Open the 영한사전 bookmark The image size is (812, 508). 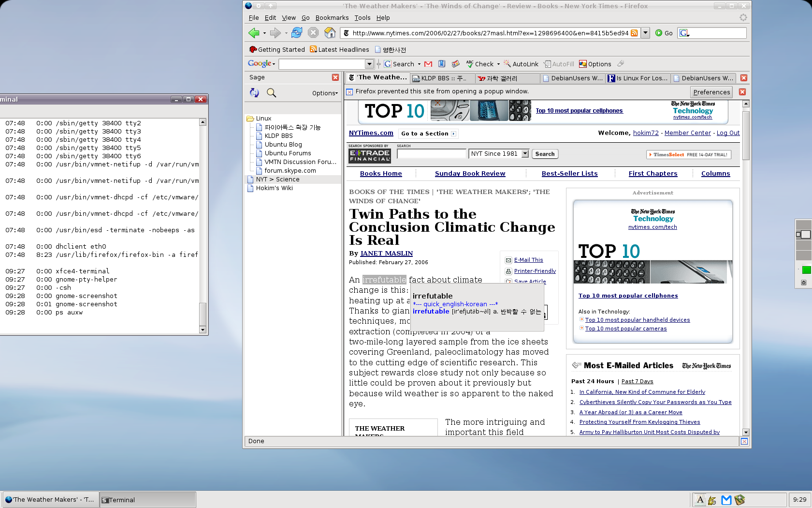[390, 50]
